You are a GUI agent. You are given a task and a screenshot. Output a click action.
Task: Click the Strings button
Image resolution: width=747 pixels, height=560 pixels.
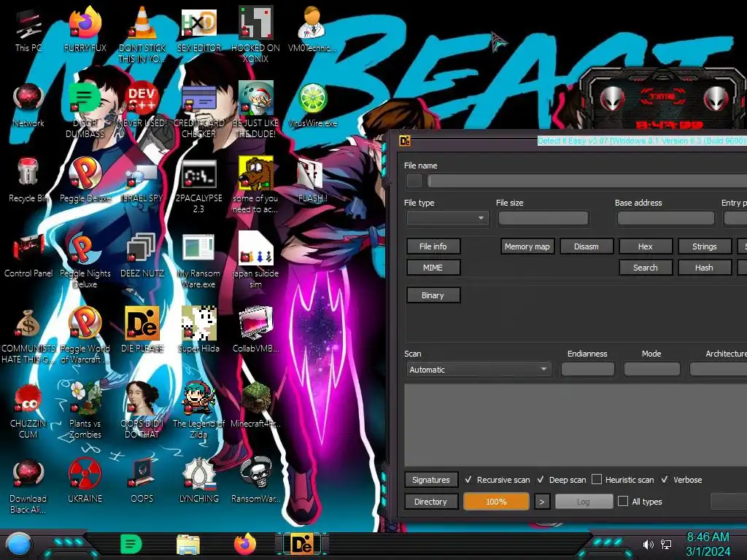pyautogui.click(x=705, y=246)
